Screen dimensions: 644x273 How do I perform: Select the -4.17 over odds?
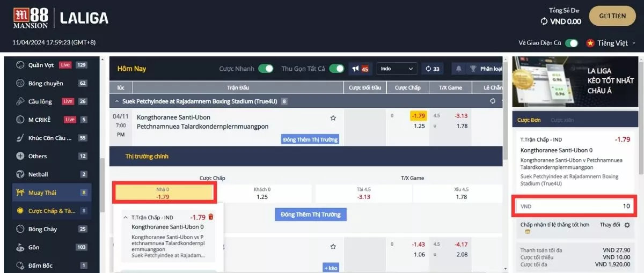pos(460,244)
